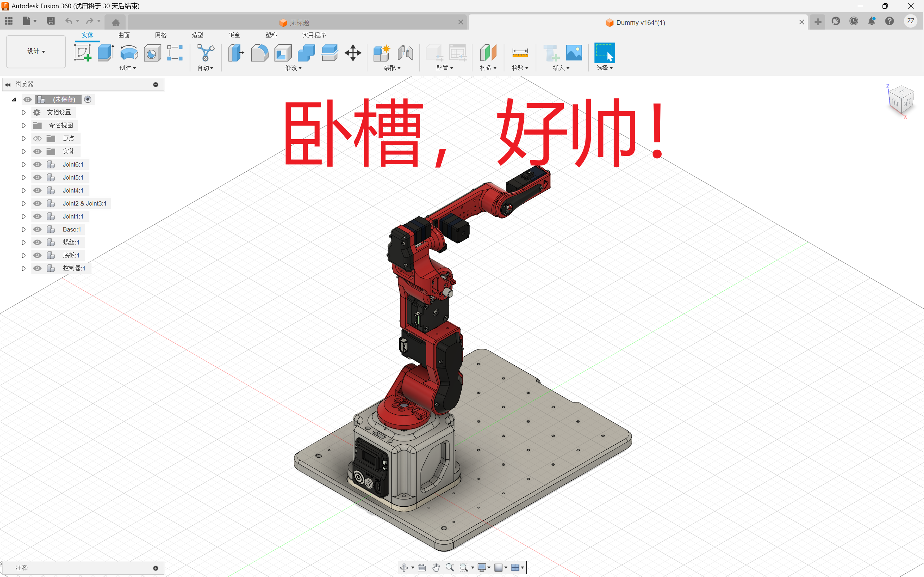Expand the 文档设置 tree node
Image resolution: width=924 pixels, height=577 pixels.
click(x=24, y=113)
